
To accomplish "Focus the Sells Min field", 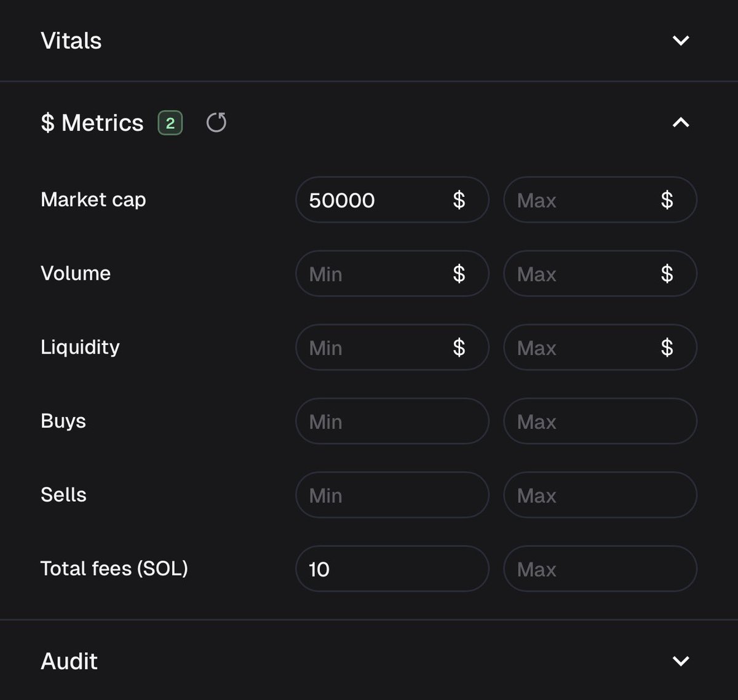I will point(392,495).
